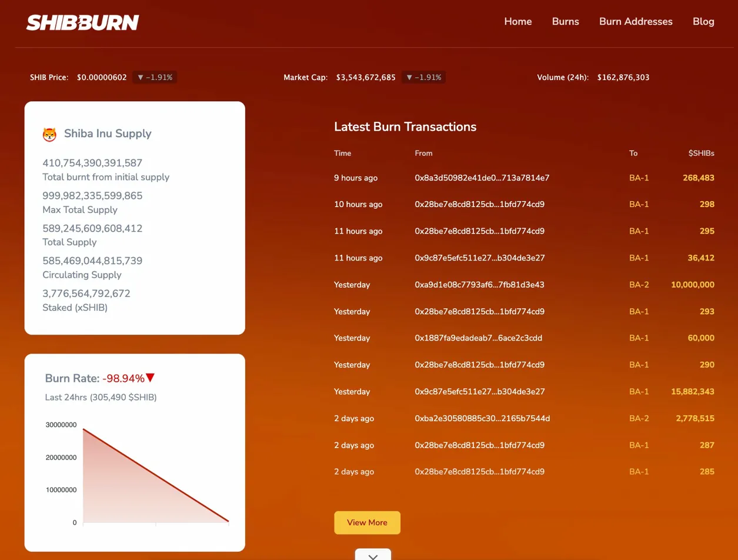Navigate to the Blog
This screenshot has width=738, height=560.
[x=703, y=22]
